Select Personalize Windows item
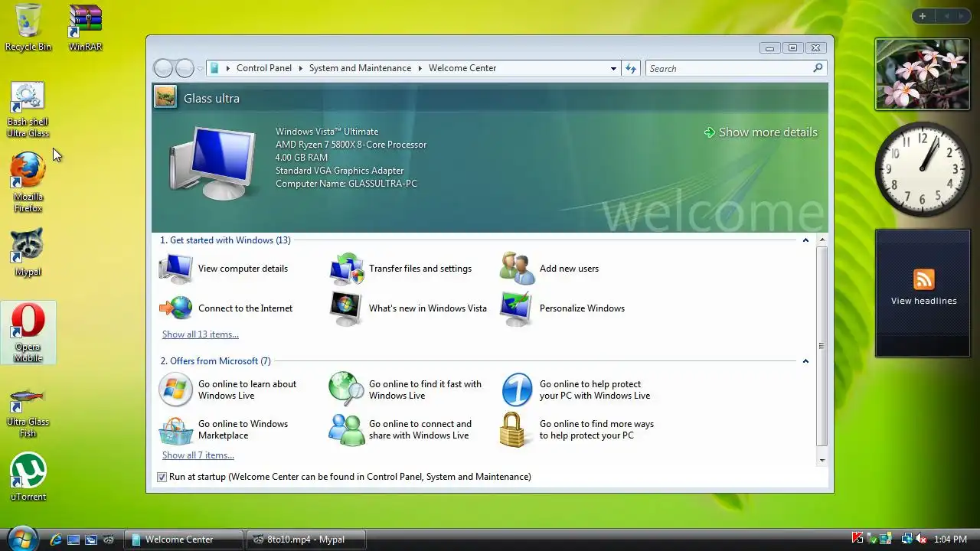This screenshot has width=980, height=551. (x=563, y=308)
